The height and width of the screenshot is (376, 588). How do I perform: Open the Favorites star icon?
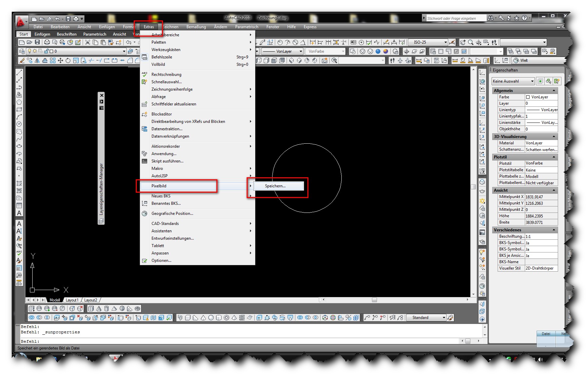pos(517,18)
